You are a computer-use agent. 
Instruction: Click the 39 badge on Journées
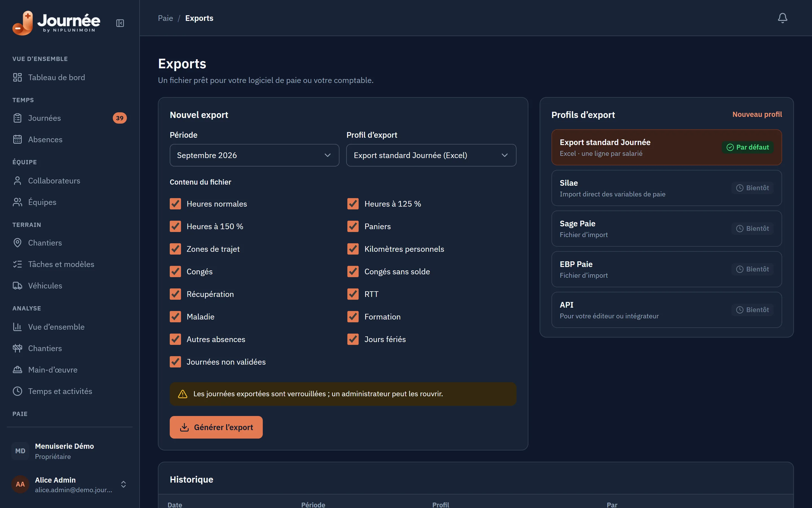(x=120, y=118)
